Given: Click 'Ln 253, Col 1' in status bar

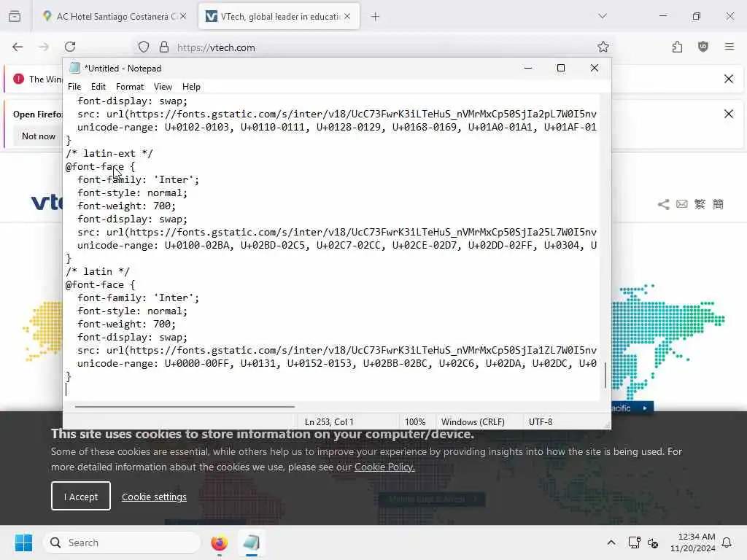Looking at the screenshot, I should 329,422.
